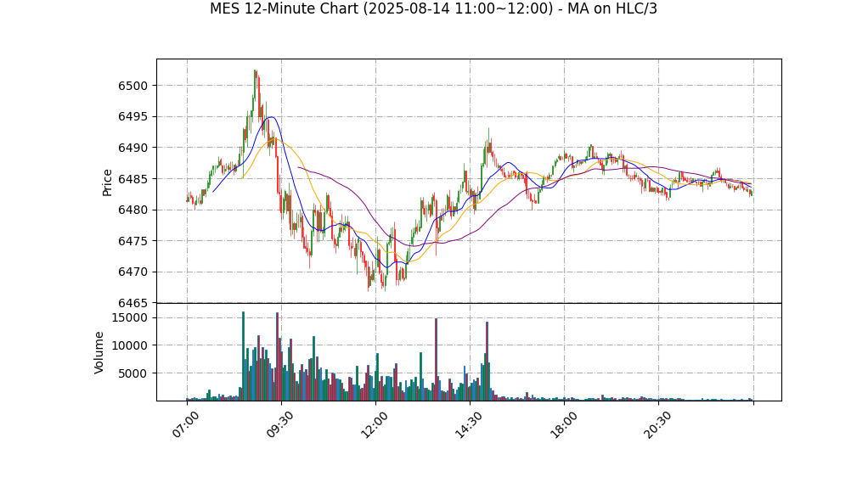Click the 5000 volume axis label

coord(132,373)
